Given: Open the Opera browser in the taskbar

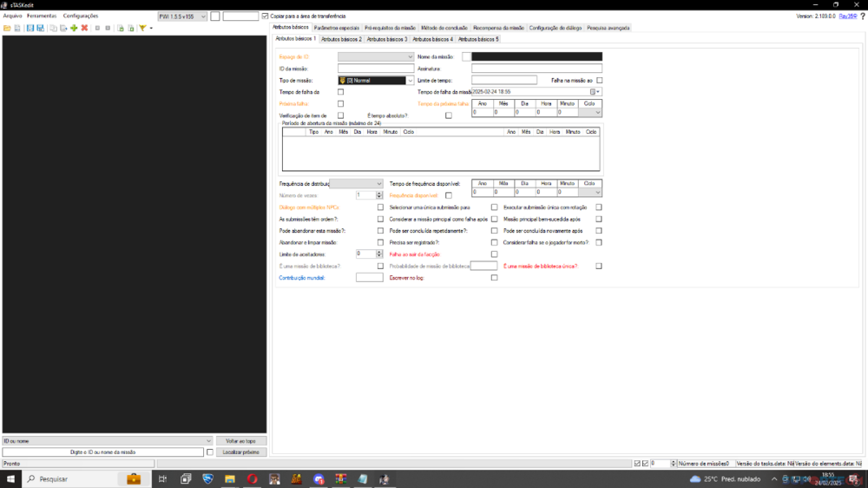Looking at the screenshot, I should [252, 478].
